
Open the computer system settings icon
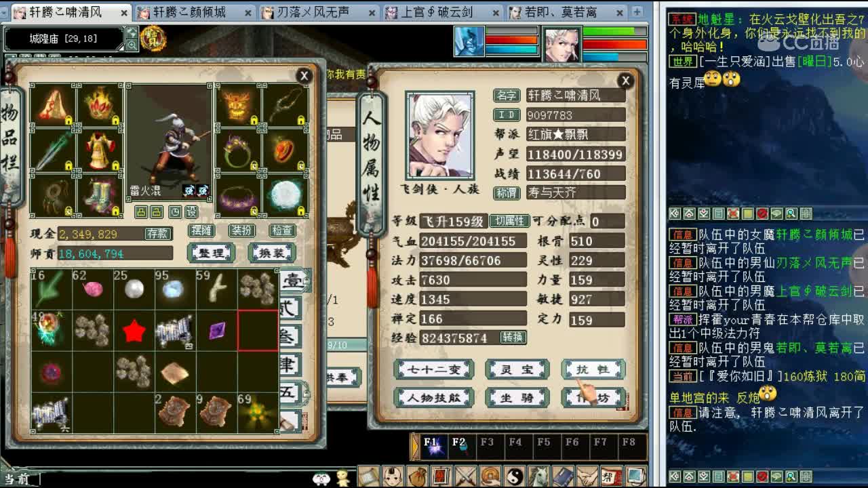(636, 476)
